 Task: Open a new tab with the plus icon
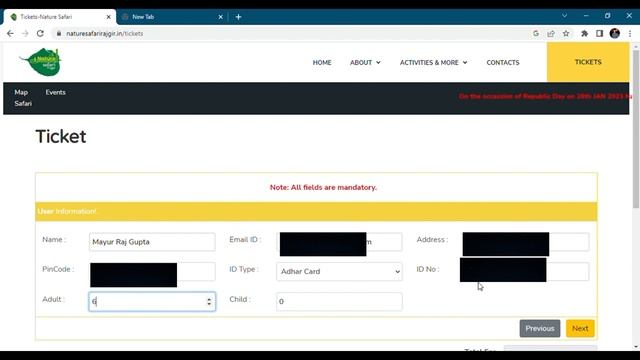coord(238,17)
